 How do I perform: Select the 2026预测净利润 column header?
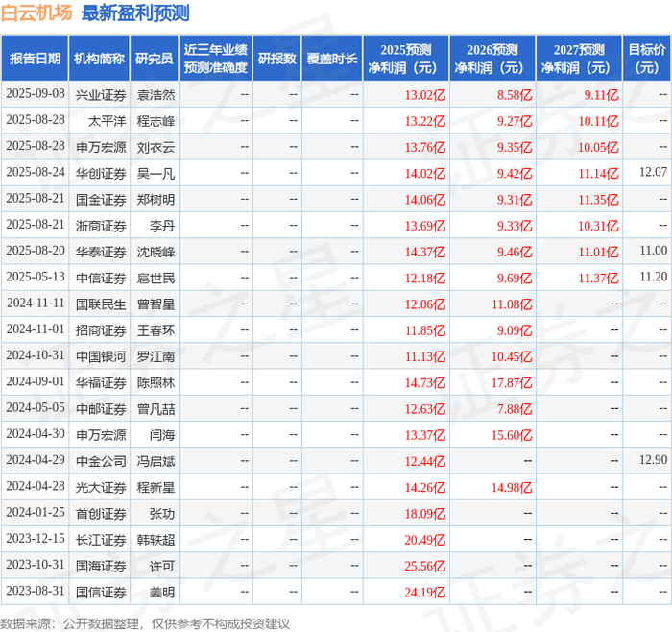[x=492, y=59]
